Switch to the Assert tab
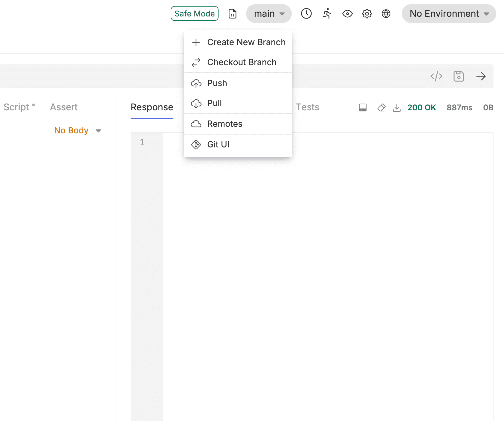Screen dimensions: 504x421 point(64,107)
